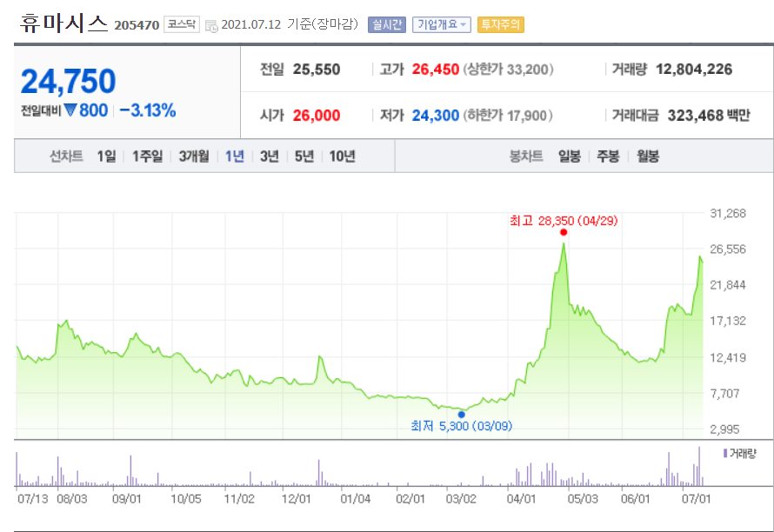Image resolution: width=774 pixels, height=532 pixels.
Task: Select the 10년 line chart period
Action: (342, 156)
